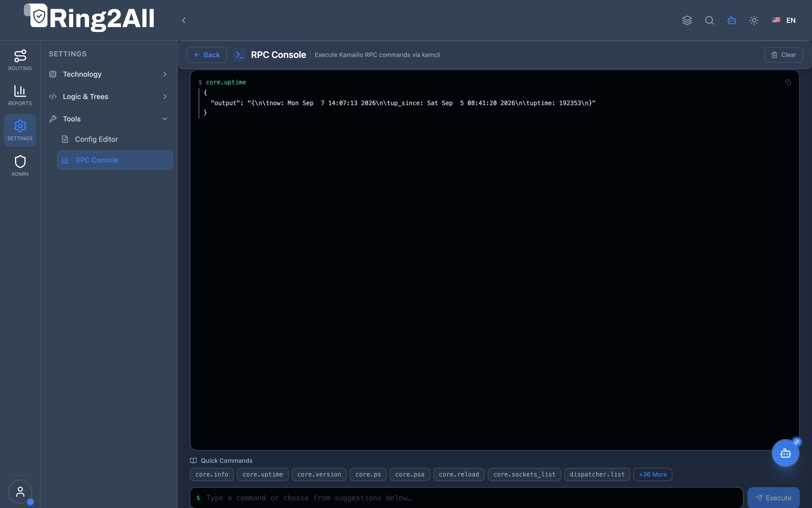Viewport: 812px width, 508px height.
Task: Clear the console output
Action: (x=783, y=55)
